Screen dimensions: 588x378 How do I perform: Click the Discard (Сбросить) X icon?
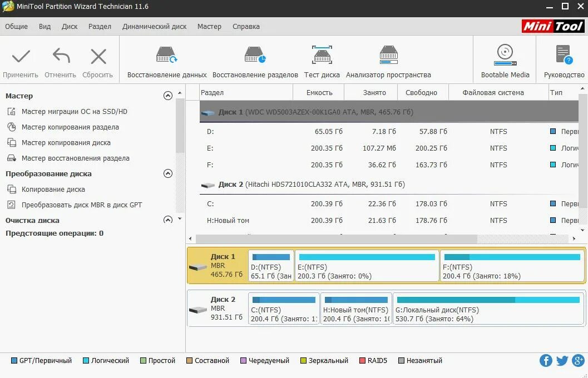point(98,57)
